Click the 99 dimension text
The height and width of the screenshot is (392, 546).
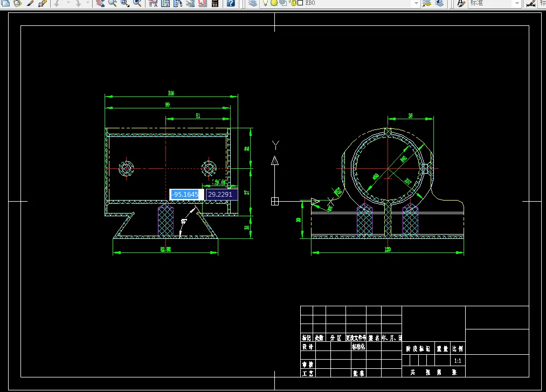pos(168,105)
